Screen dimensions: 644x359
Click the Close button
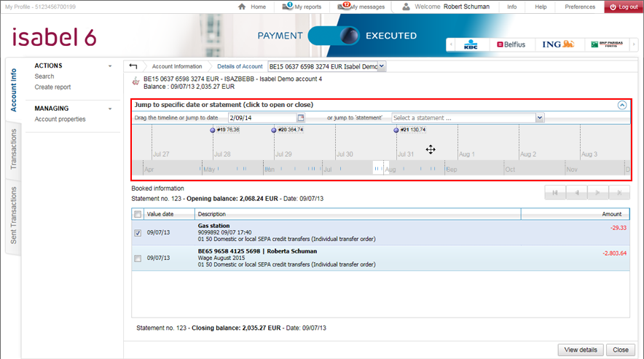pyautogui.click(x=620, y=350)
